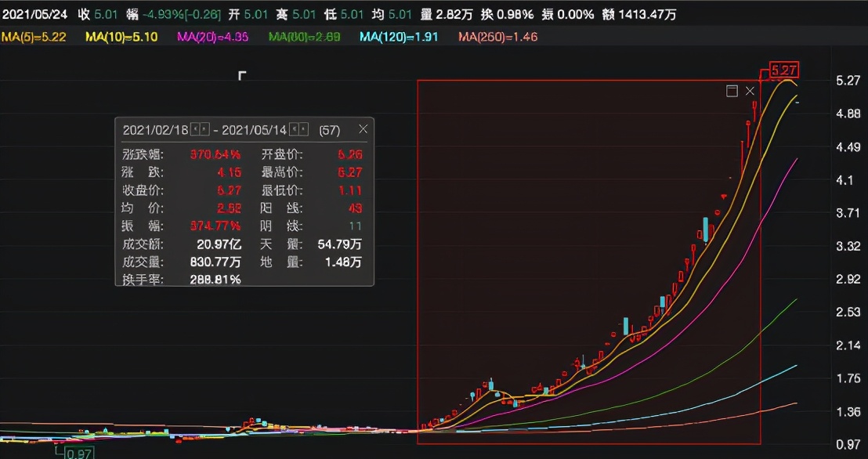The image size is (868, 459).
Task: Click the end date 2021/05/14 field
Action: pos(255,129)
